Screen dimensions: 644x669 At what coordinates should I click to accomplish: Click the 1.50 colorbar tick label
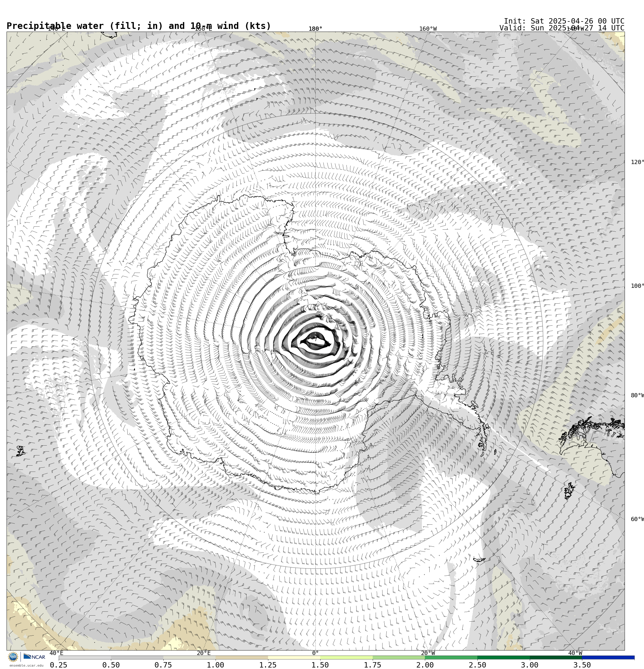(320, 665)
